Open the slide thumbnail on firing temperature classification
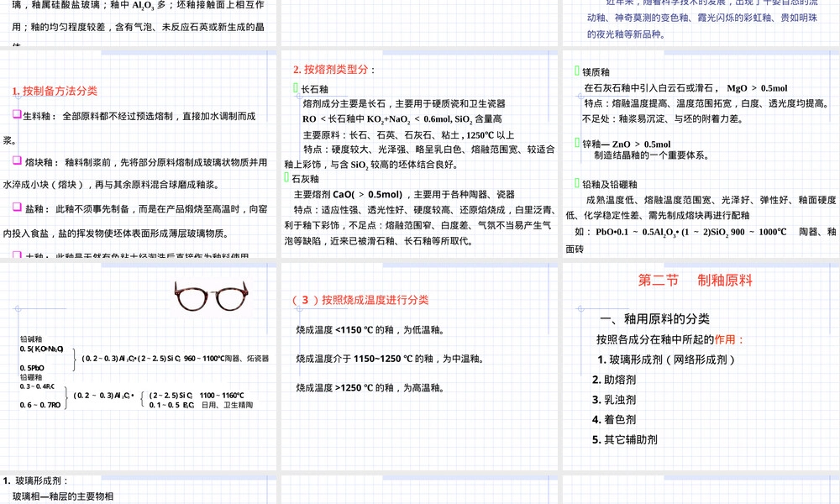This screenshot has width=840, height=504. [x=419, y=366]
